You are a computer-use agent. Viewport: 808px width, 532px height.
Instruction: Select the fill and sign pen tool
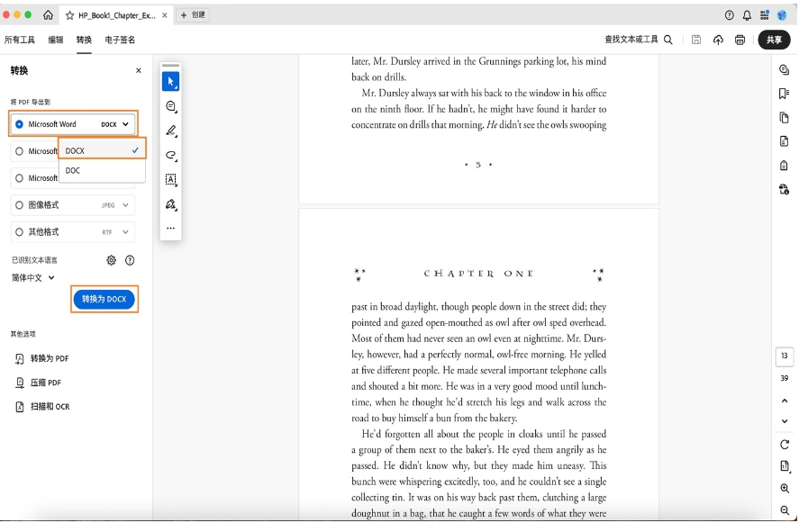[171, 204]
